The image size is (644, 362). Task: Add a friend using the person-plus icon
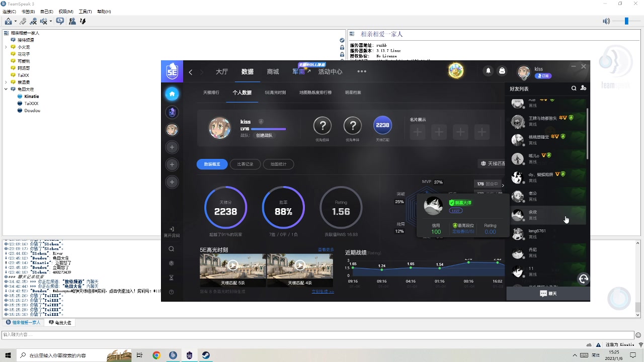click(x=583, y=88)
